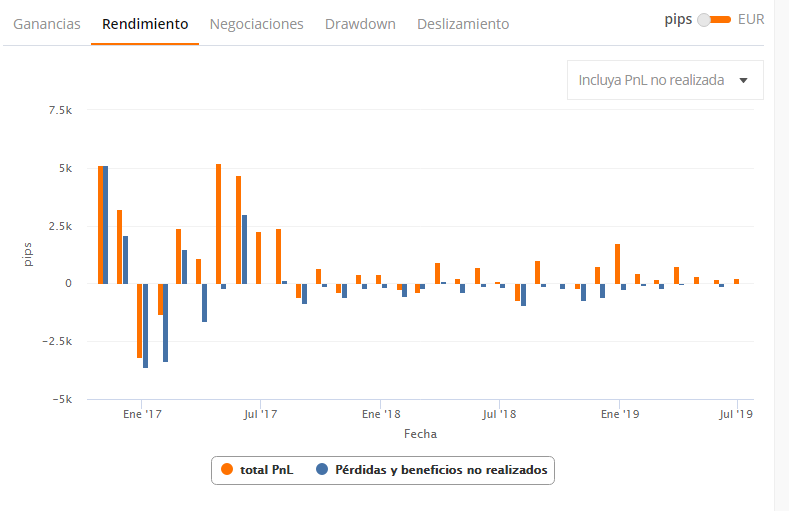Click the 2.5k y-axis value
This screenshot has width=789, height=511.
coord(60,226)
